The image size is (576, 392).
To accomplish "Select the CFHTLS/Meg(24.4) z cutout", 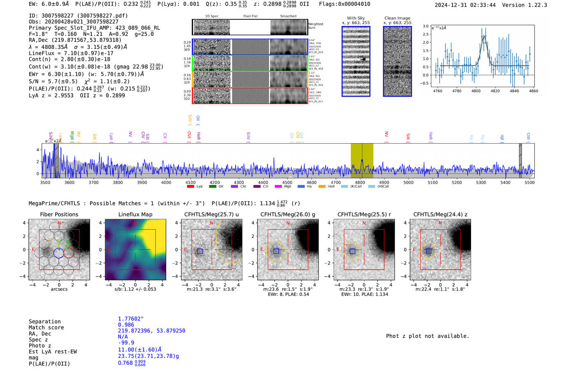I will [440, 250].
